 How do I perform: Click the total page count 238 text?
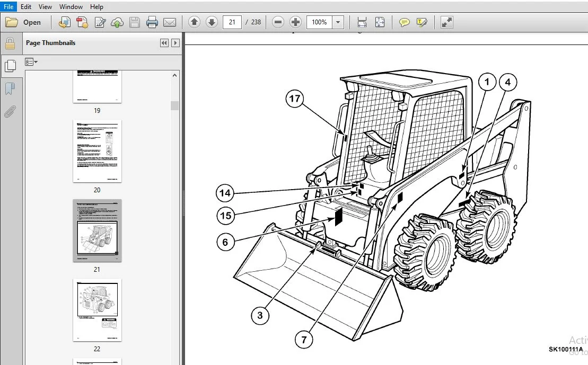point(256,22)
